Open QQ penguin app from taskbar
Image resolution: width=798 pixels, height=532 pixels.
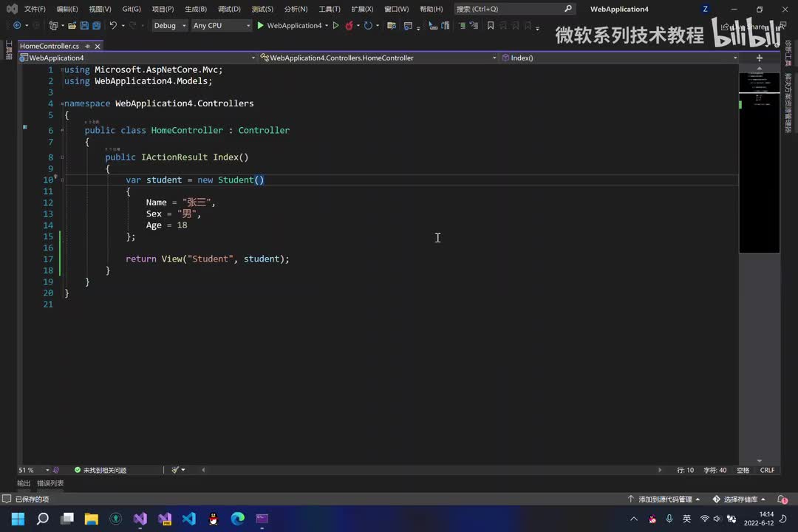click(214, 519)
